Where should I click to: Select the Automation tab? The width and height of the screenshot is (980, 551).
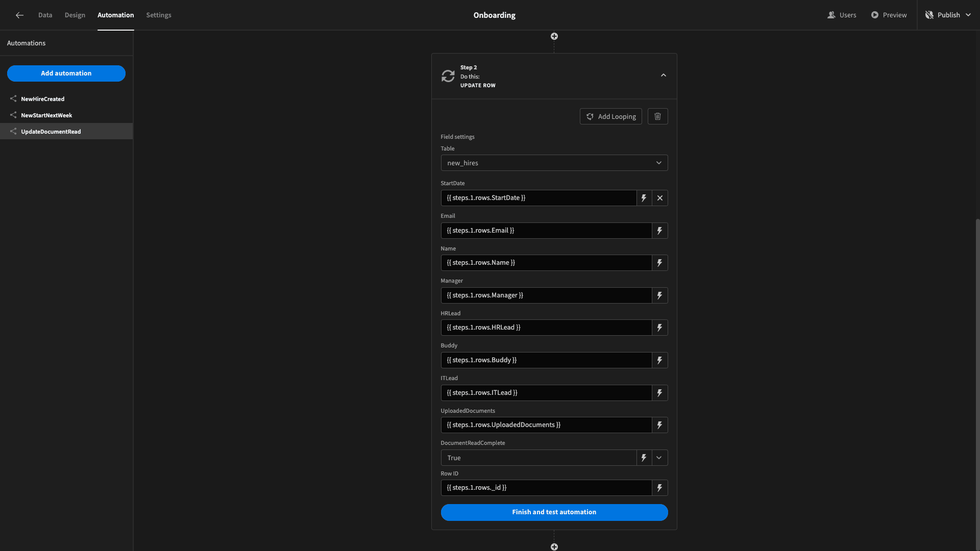click(116, 15)
